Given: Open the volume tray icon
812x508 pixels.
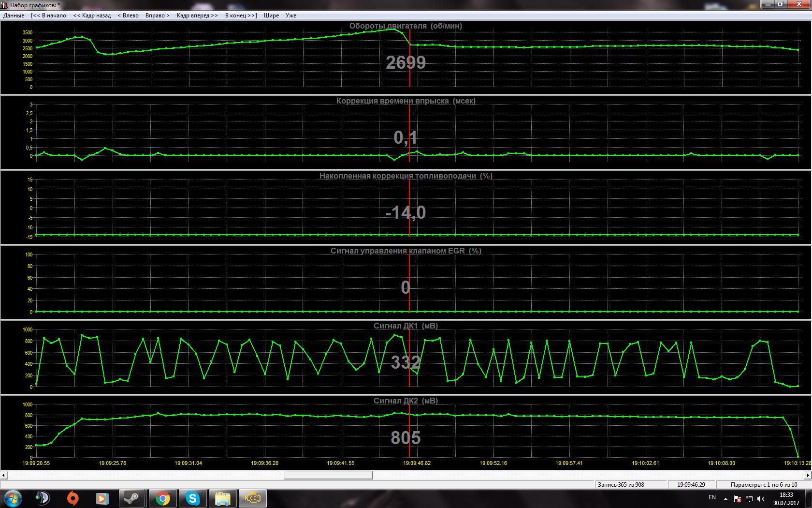Looking at the screenshot, I should click(761, 498).
